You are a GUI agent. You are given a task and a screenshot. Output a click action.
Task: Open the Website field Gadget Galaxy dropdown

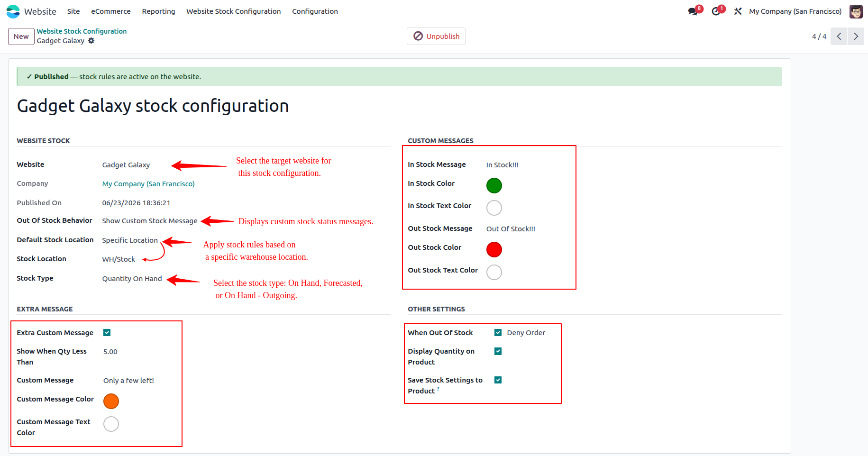126,165
